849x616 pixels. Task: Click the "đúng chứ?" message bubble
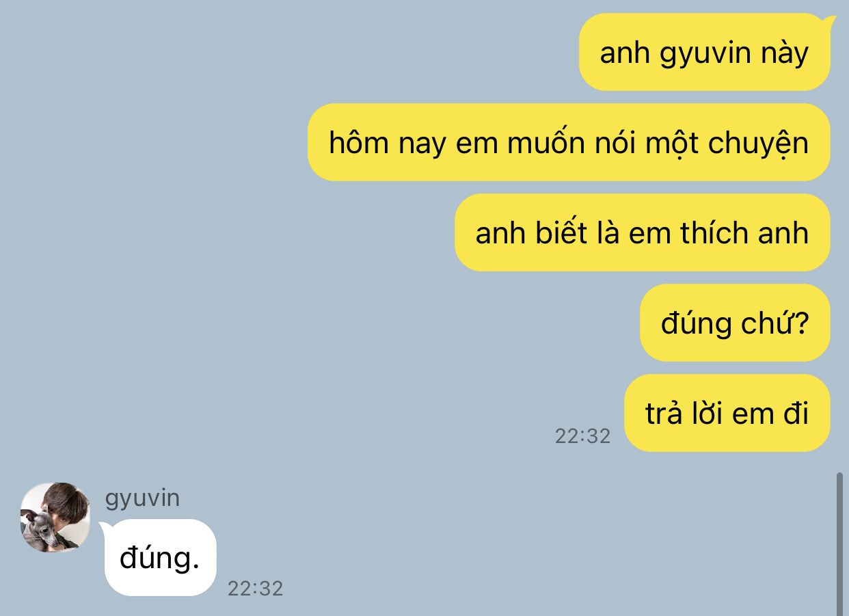[x=735, y=323]
